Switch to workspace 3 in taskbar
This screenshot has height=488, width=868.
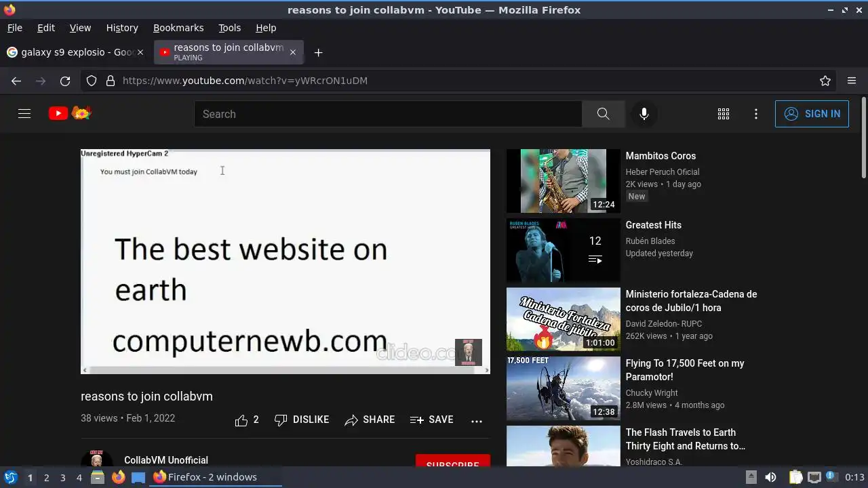click(62, 478)
